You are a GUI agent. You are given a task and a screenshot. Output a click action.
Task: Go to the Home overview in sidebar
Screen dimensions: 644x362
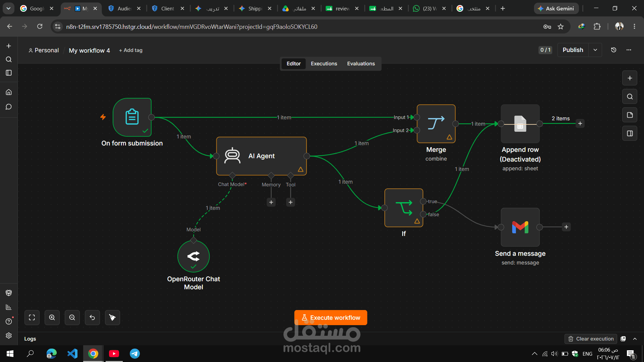(x=9, y=92)
